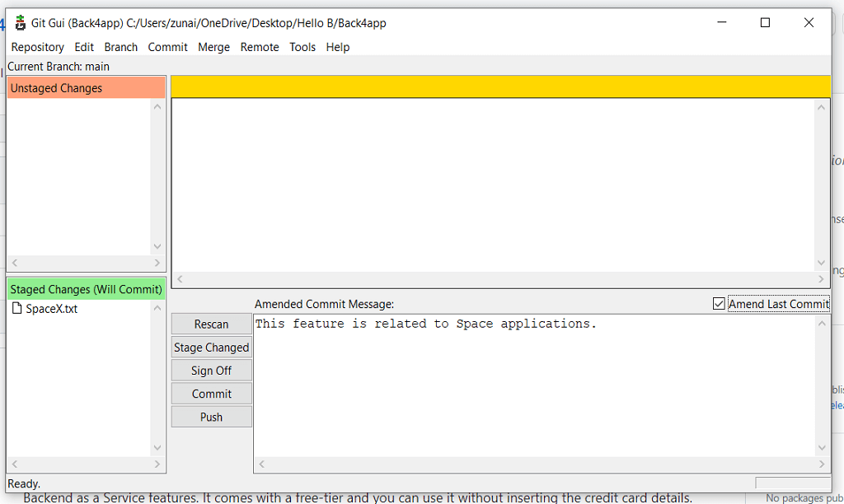This screenshot has width=844, height=504.
Task: Click the Current Branch: main label
Action: point(59,67)
